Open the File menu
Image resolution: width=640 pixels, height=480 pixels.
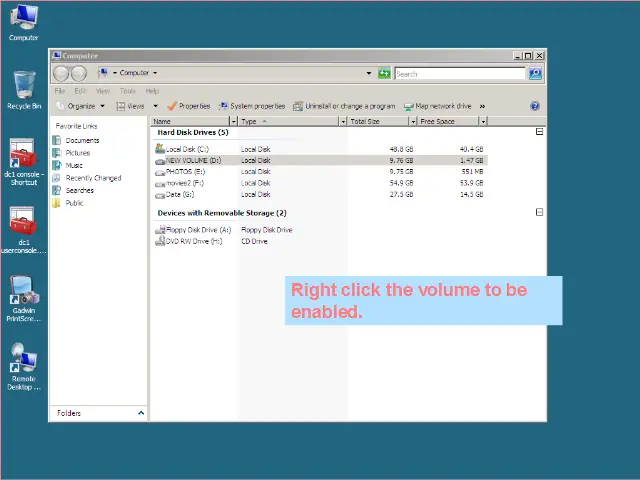coord(60,91)
